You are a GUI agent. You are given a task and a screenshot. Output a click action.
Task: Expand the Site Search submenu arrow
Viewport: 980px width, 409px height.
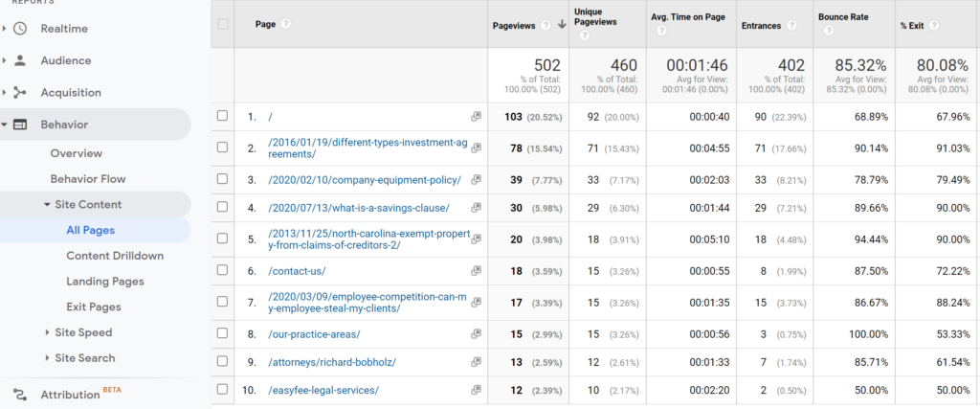click(x=48, y=357)
